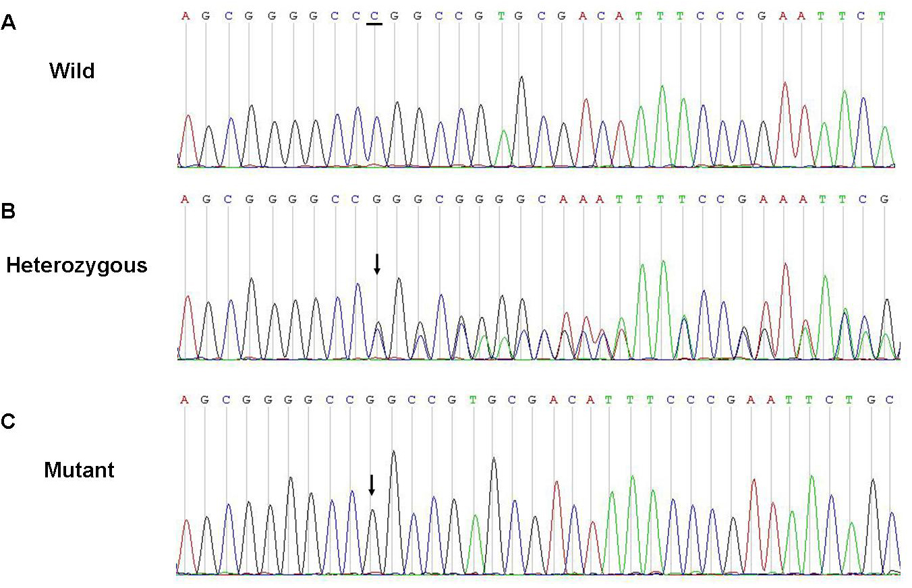Click final blue 'C' letter in Mutant sequence
Image resolution: width=912 pixels, height=588 pixels.
[890, 399]
